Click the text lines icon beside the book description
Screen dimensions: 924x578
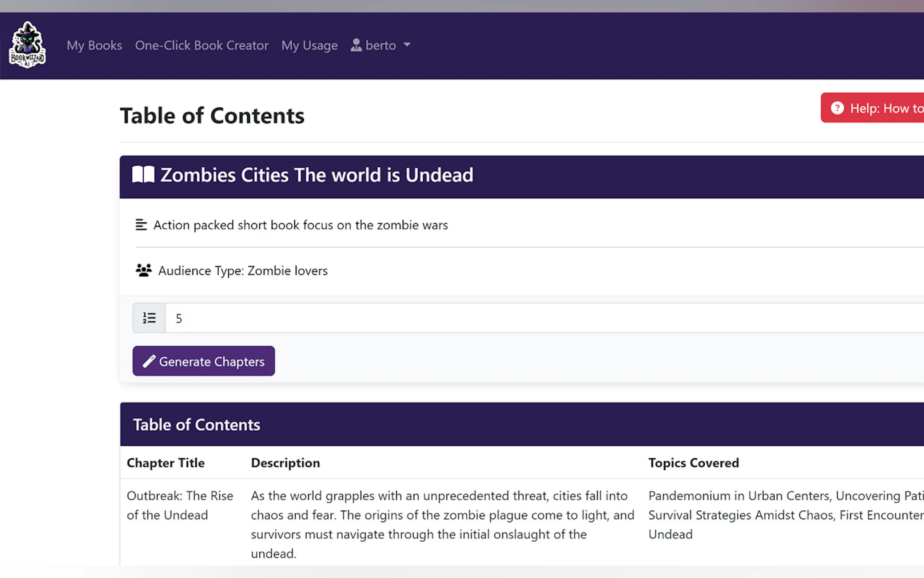pos(141,225)
